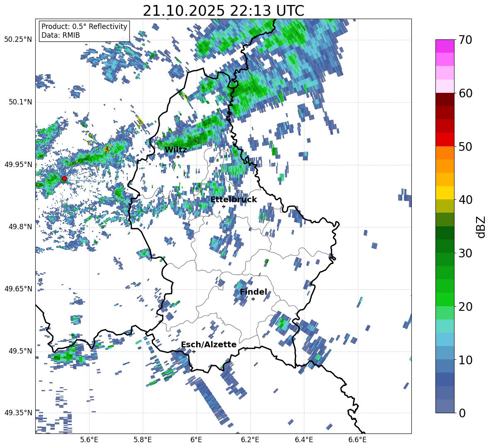
Task: Click the 70 colorbar tick label
Action: 465,40
